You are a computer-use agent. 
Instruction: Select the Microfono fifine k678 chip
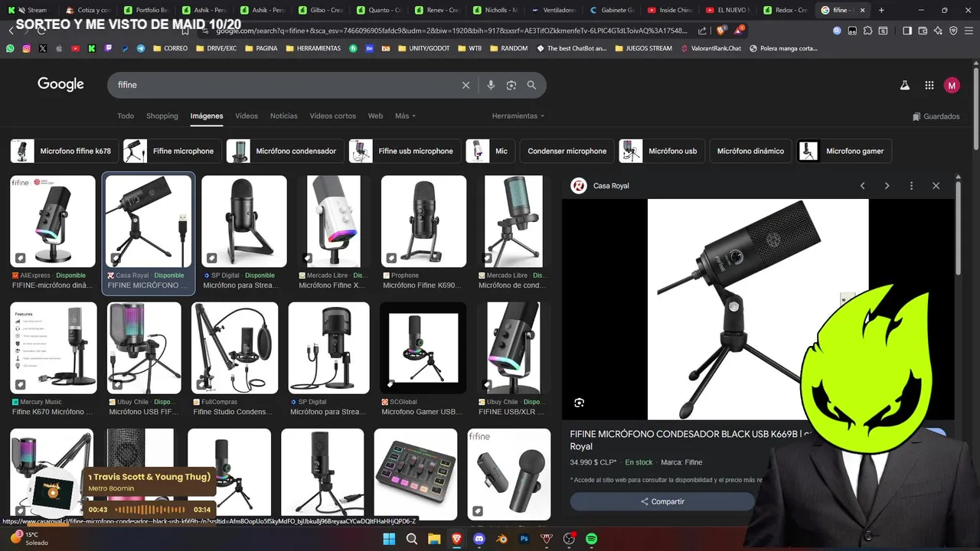click(x=63, y=151)
